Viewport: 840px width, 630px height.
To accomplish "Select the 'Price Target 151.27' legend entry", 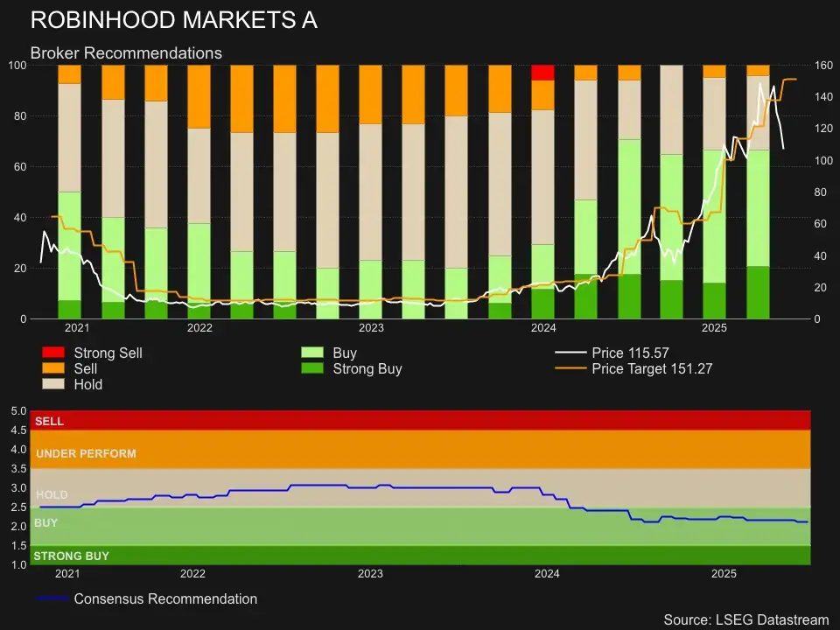I will [x=633, y=368].
